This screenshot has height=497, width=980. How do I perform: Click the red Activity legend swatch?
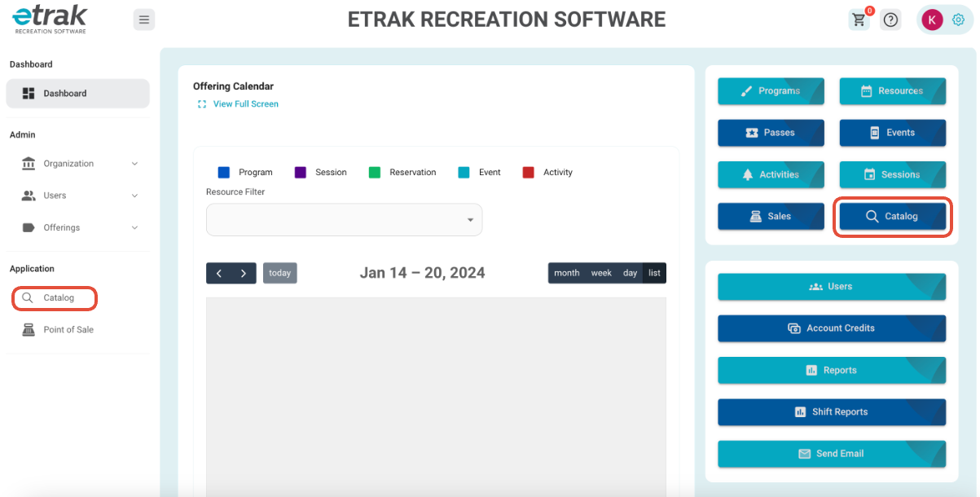[529, 173]
